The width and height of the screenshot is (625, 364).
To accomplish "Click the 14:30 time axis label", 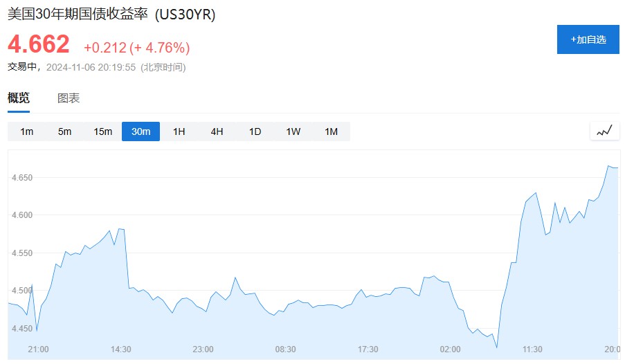I will tap(120, 349).
